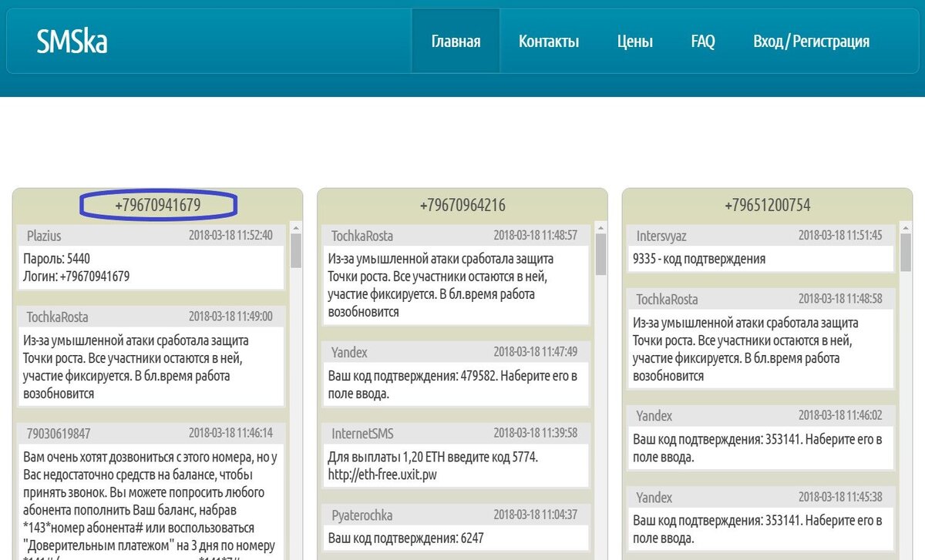Open Вход / Регистрация link
The image size is (925, 560).
tap(811, 42)
